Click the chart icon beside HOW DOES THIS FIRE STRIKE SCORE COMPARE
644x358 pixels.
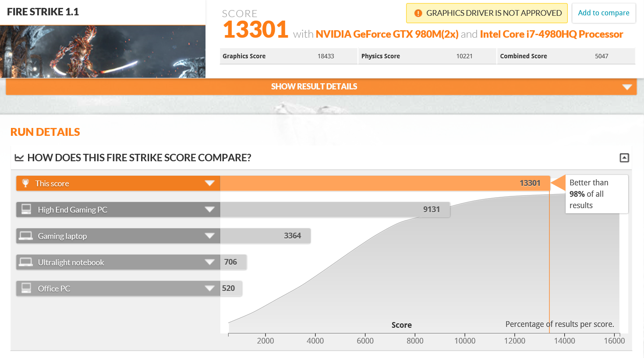tap(19, 158)
